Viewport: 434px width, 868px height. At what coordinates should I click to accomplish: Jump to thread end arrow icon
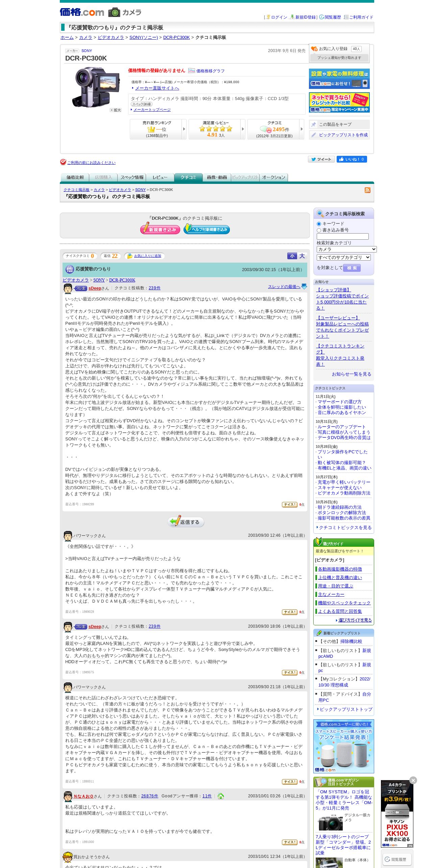pos(304,286)
